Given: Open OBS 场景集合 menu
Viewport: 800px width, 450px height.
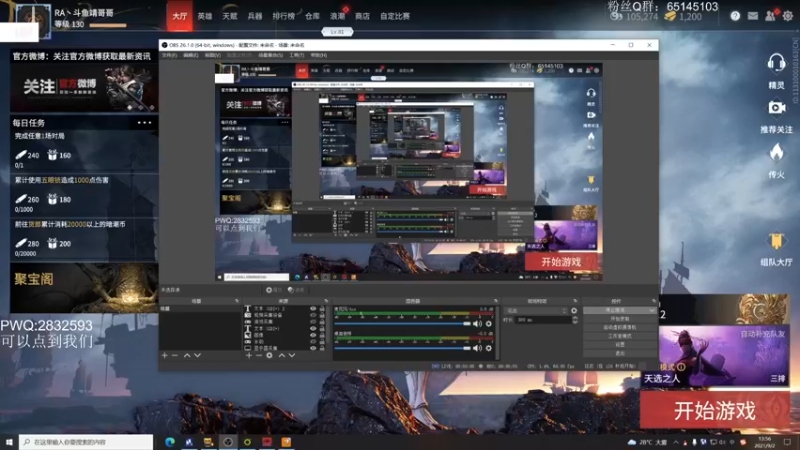Looking at the screenshot, I should 270,55.
